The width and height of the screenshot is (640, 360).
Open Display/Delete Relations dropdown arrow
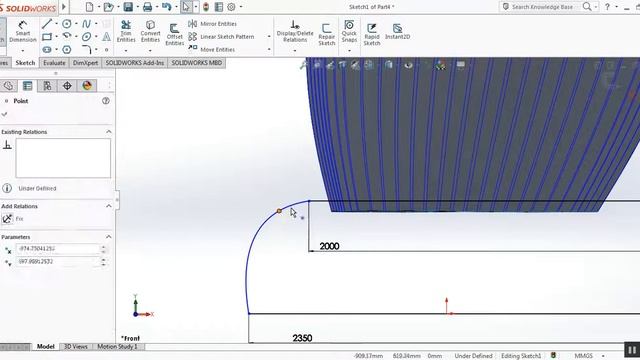coord(295,50)
